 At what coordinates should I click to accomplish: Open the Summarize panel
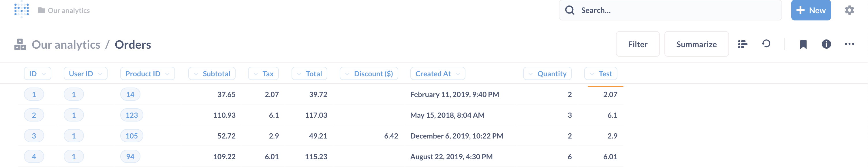tap(696, 44)
